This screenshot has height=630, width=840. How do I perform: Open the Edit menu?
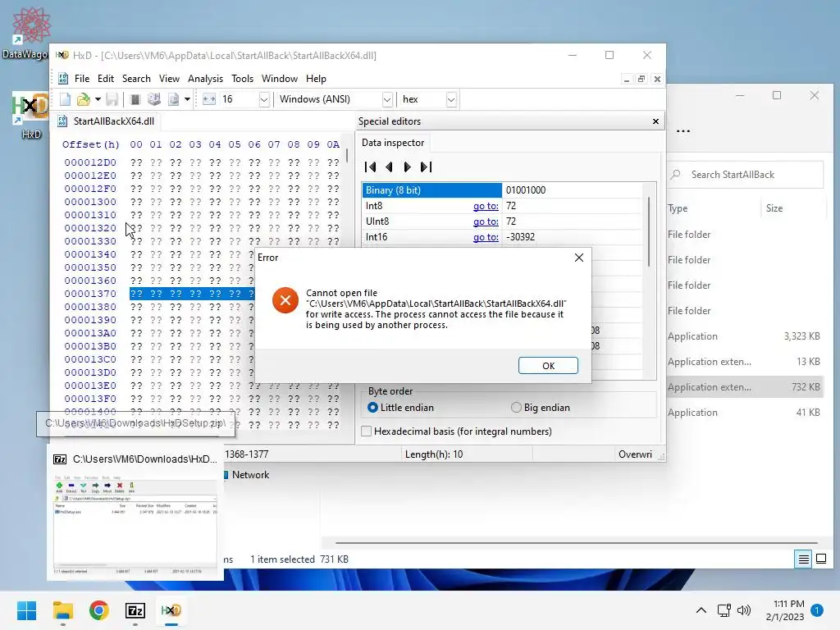[106, 79]
